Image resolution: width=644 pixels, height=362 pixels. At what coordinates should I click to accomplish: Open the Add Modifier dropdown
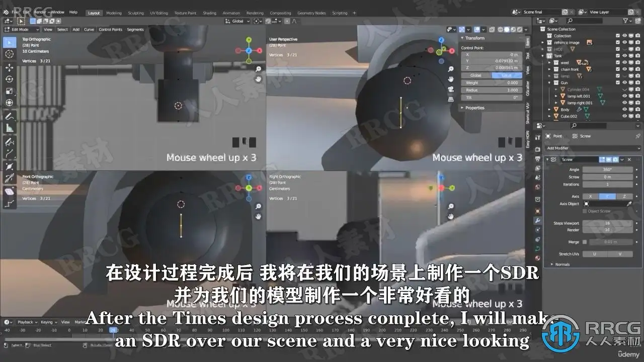click(593, 148)
